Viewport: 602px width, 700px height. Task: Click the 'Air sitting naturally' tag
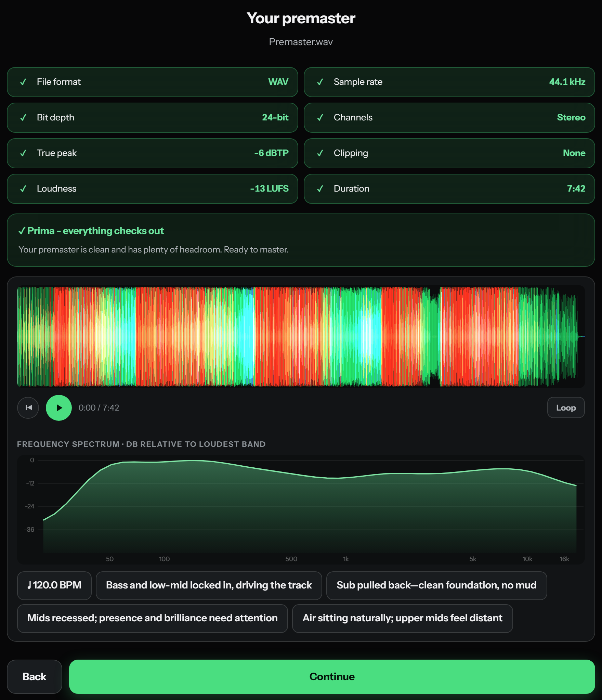402,618
